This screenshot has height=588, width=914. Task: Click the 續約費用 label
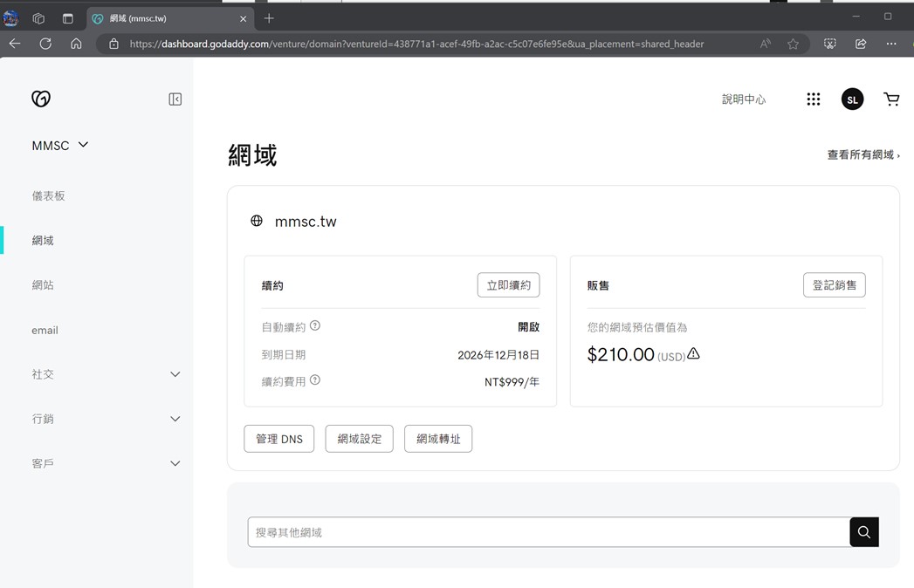coord(284,382)
